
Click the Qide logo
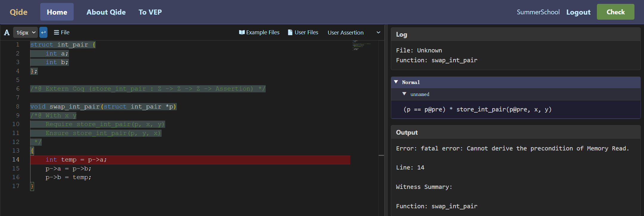click(x=18, y=12)
